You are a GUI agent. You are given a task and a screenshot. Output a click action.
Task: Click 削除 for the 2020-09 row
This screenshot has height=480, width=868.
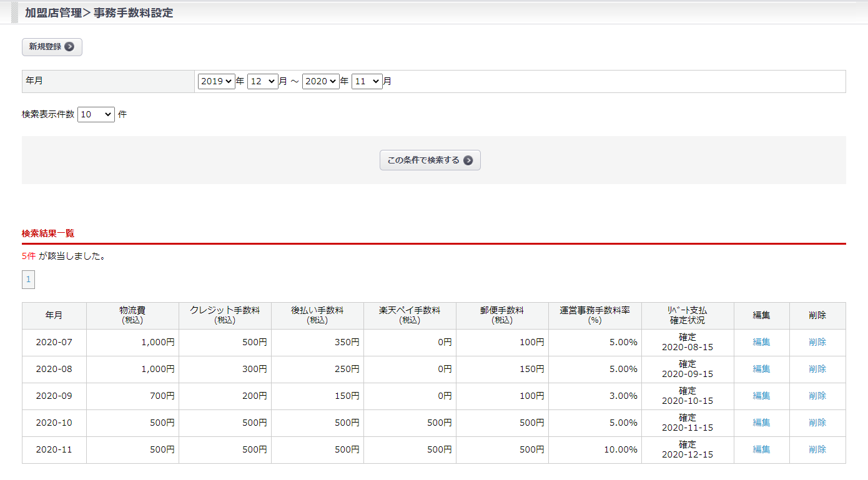point(817,396)
